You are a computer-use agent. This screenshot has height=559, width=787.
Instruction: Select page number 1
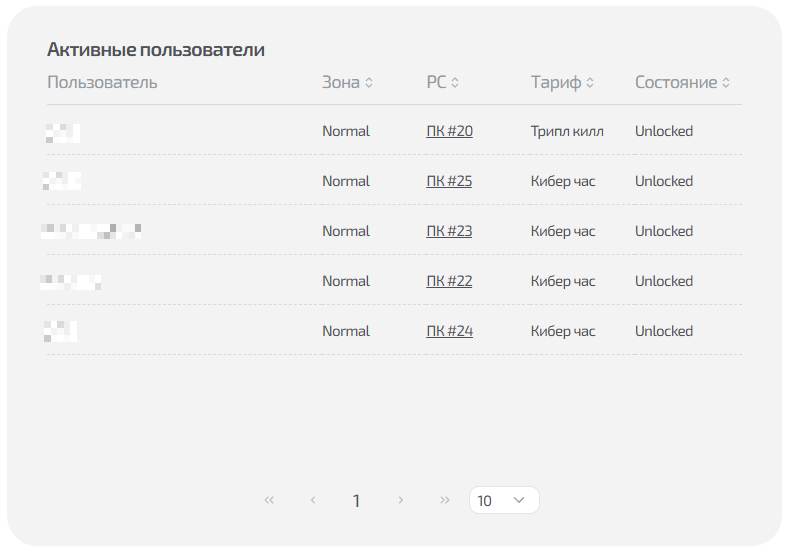tap(356, 501)
